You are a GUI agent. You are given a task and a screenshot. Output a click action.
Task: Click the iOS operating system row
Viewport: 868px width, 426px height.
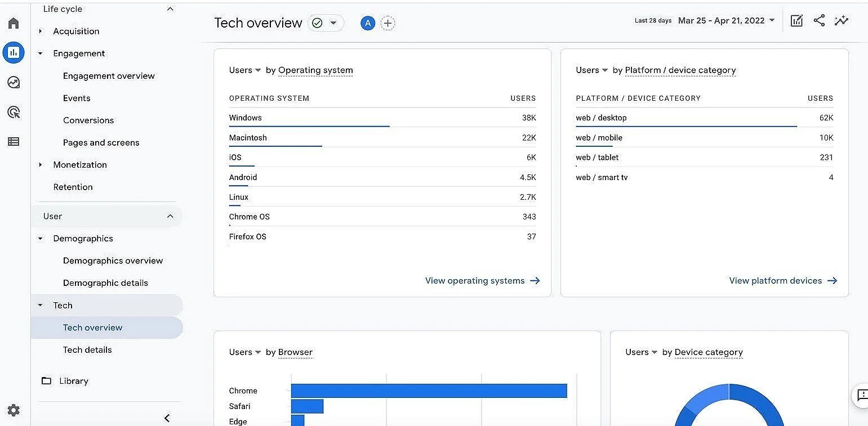382,158
